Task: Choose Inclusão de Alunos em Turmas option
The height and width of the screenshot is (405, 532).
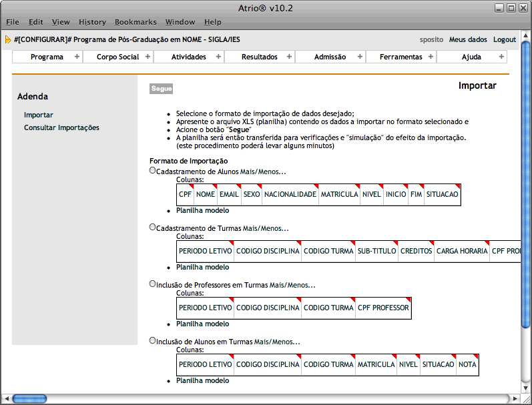Action: pyautogui.click(x=153, y=340)
